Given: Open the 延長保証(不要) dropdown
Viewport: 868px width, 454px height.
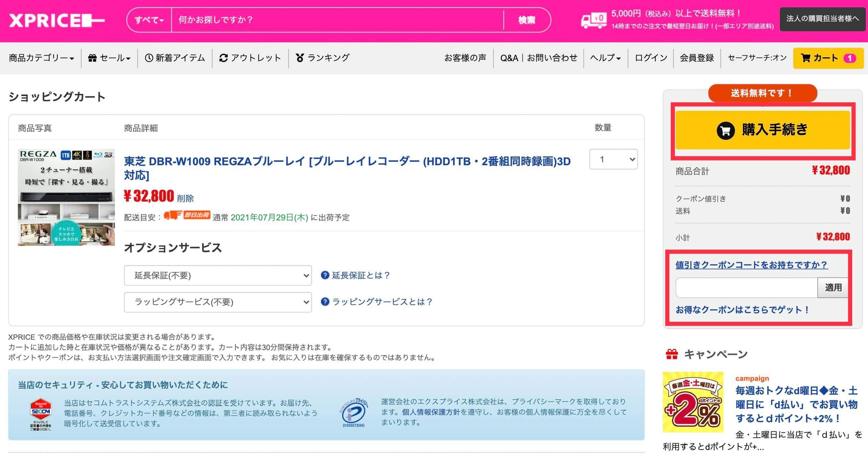Looking at the screenshot, I should click(x=218, y=275).
